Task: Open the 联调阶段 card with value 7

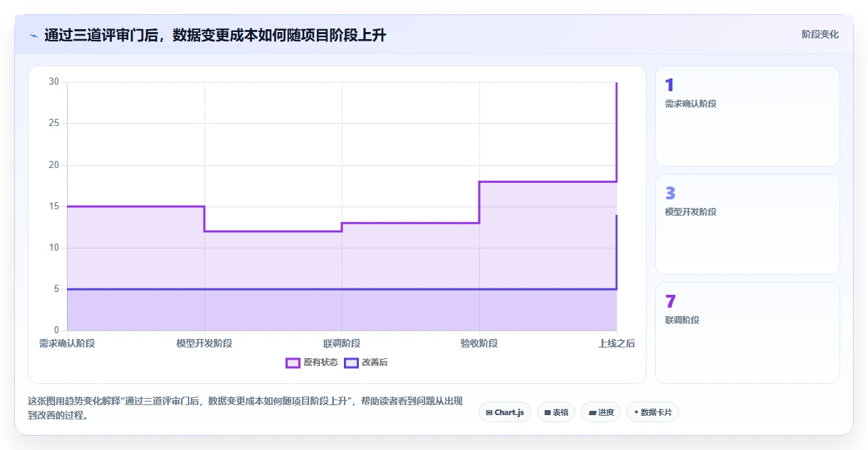Action: (x=747, y=333)
